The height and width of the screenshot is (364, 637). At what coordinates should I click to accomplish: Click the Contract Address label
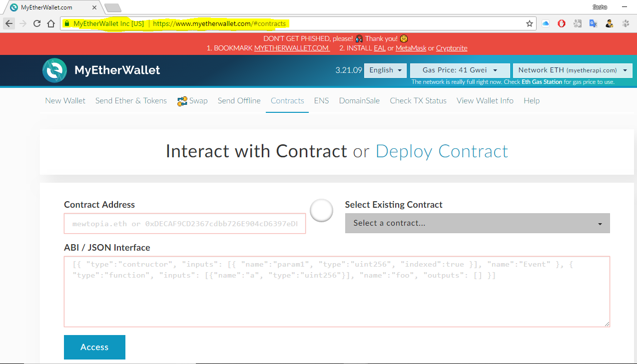99,205
